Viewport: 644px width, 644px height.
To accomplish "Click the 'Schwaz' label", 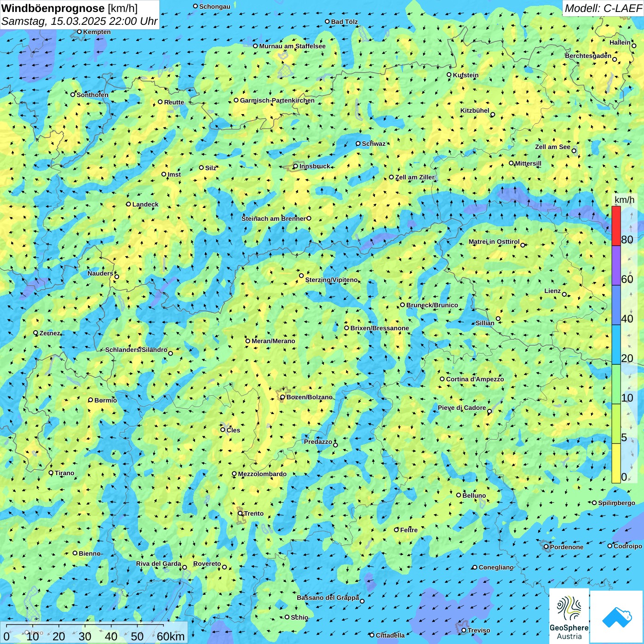I will pos(374,144).
